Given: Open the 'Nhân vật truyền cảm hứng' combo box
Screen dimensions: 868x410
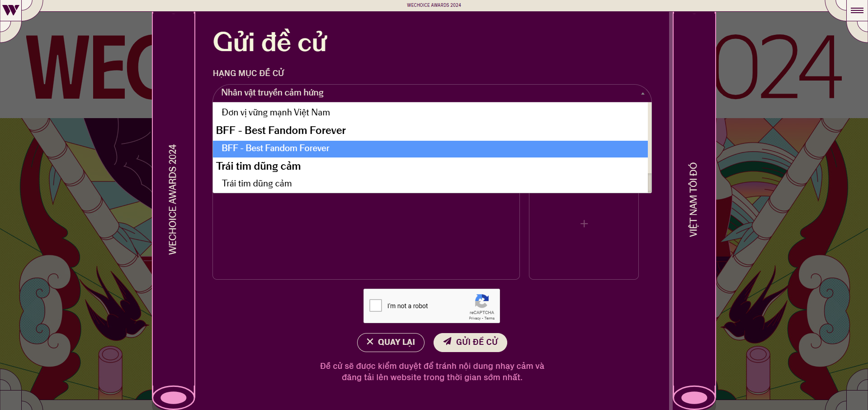Looking at the screenshot, I should point(432,93).
